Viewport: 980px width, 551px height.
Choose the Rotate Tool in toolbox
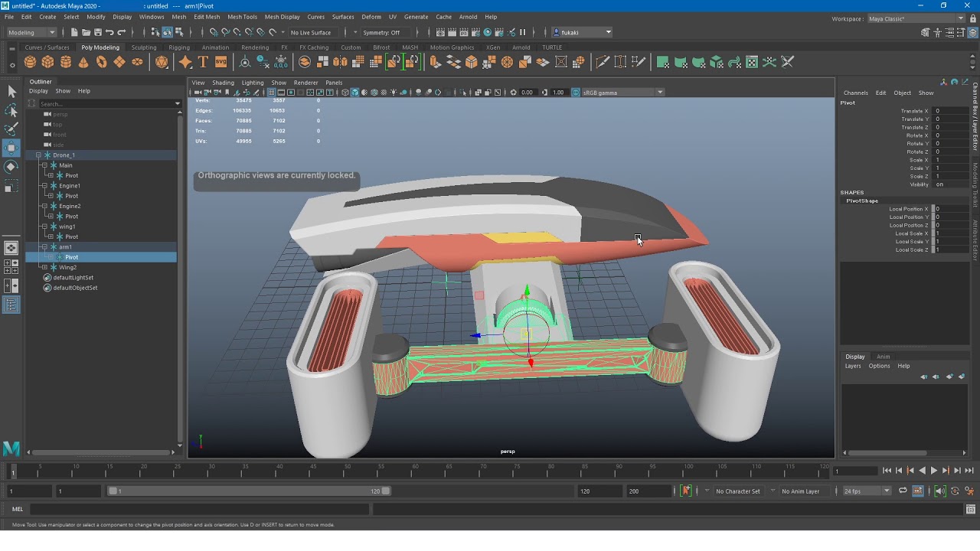point(11,166)
